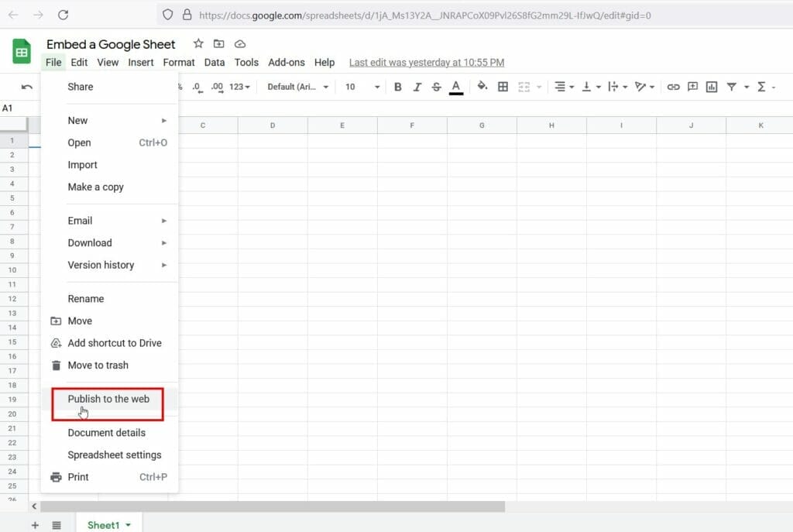Create a filter

(731, 87)
